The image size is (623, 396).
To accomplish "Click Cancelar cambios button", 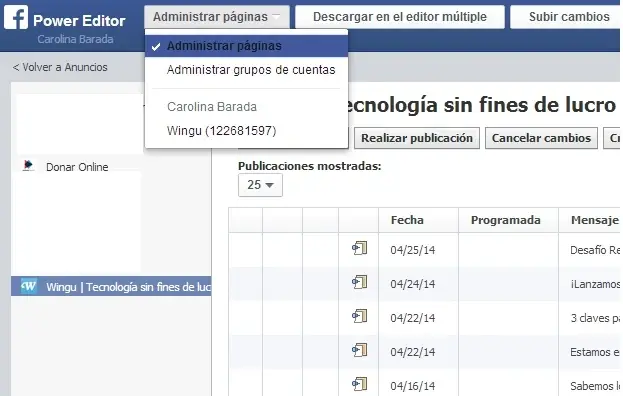I will pos(541,138).
